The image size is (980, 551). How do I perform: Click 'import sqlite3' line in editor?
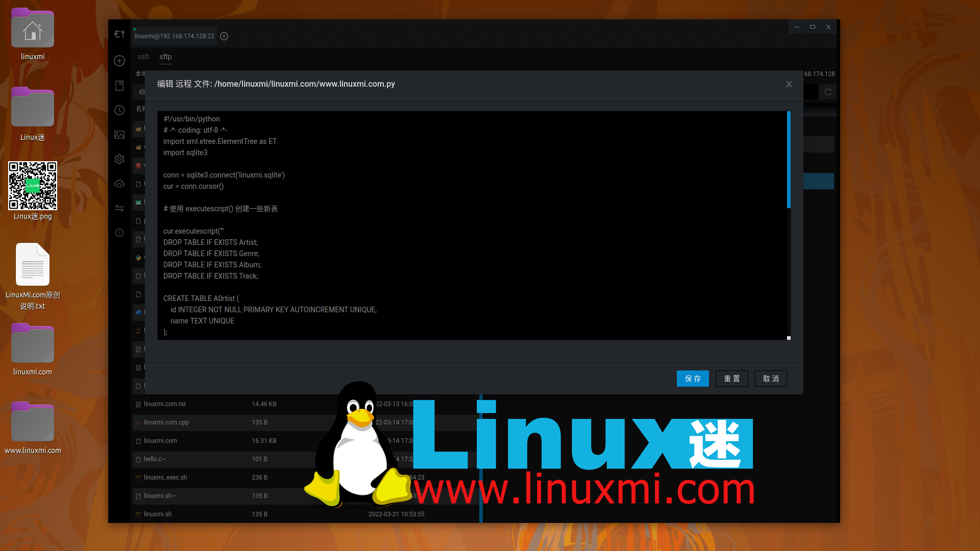185,153
